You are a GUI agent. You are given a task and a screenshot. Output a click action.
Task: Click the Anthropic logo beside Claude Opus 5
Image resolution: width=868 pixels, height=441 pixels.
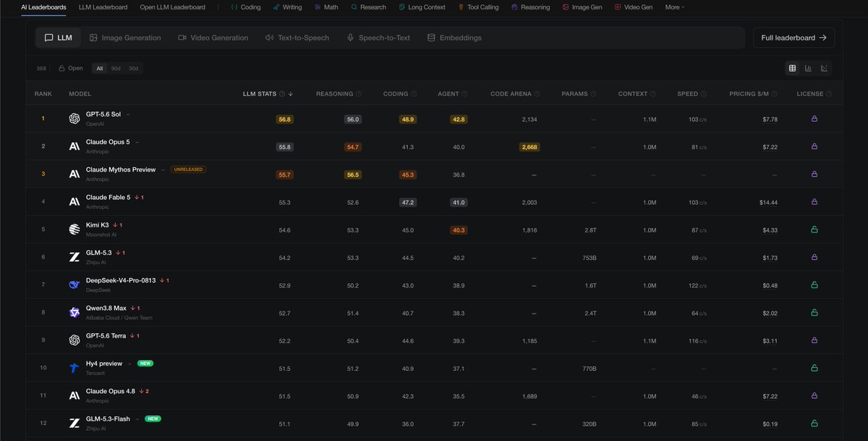coord(74,146)
